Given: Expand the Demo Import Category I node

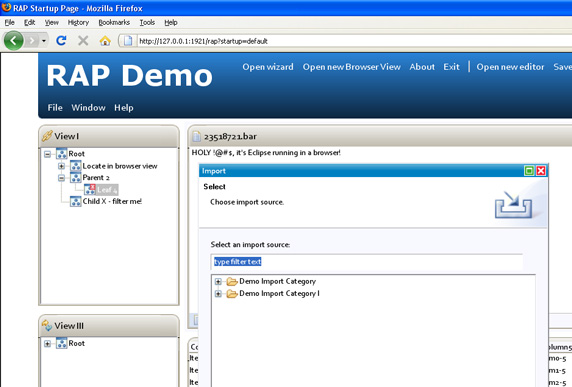Looking at the screenshot, I should click(218, 294).
